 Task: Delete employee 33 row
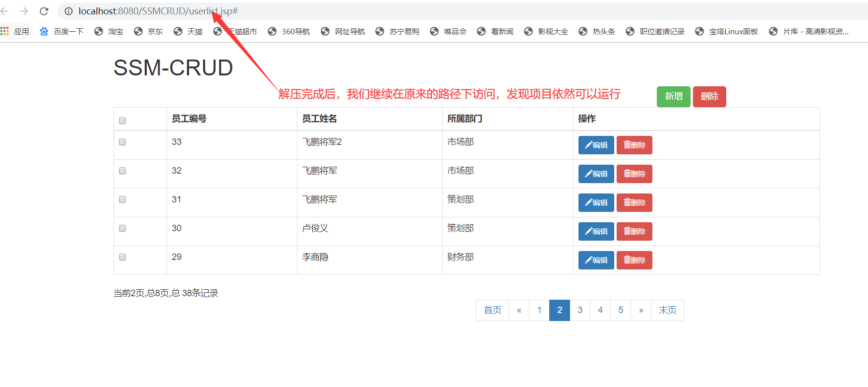635,145
